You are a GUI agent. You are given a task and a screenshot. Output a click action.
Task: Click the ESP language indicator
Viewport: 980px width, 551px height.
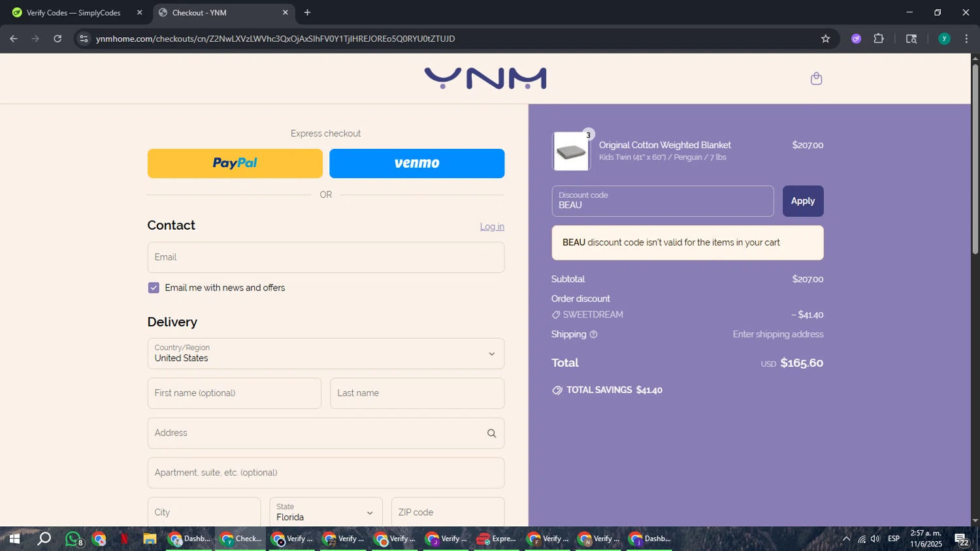pyautogui.click(x=894, y=539)
